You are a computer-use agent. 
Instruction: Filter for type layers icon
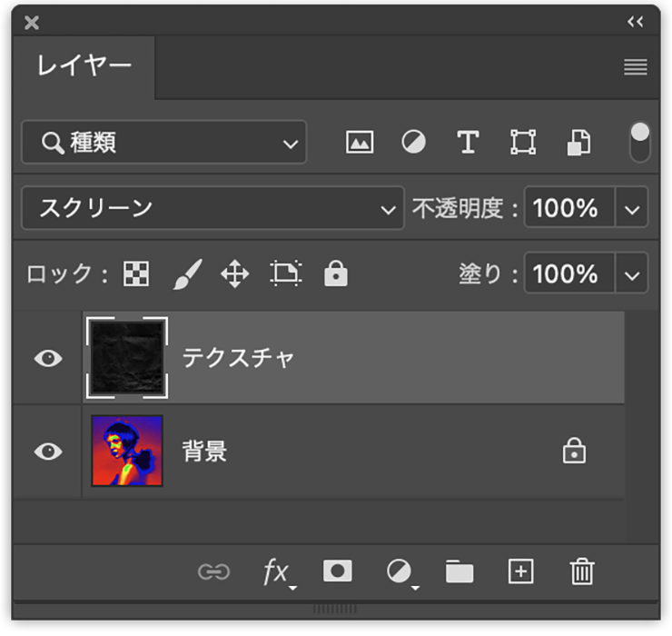[468, 142]
